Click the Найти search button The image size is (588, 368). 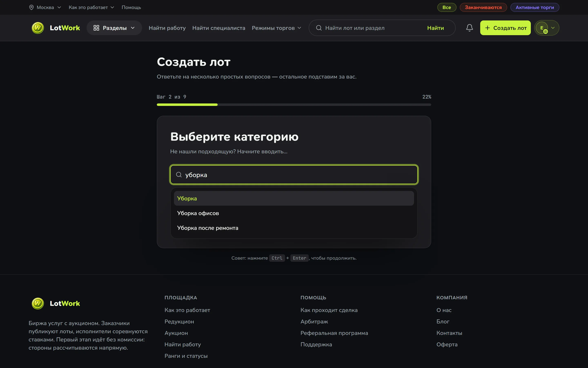pyautogui.click(x=435, y=28)
